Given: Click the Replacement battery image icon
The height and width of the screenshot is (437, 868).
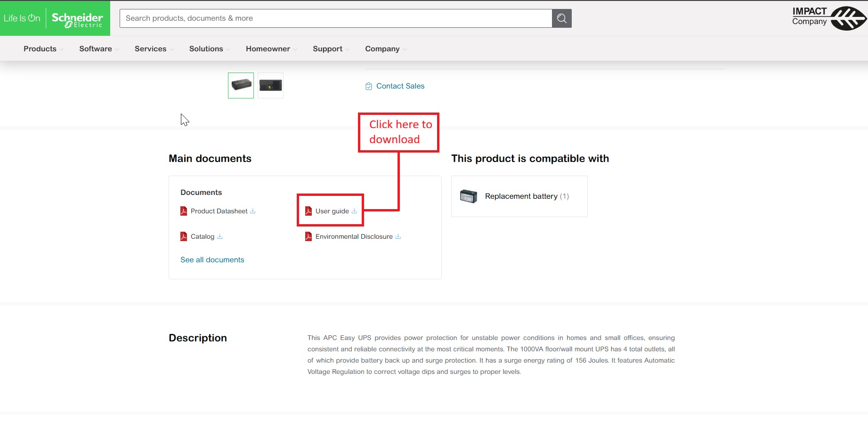Looking at the screenshot, I should 469,196.
